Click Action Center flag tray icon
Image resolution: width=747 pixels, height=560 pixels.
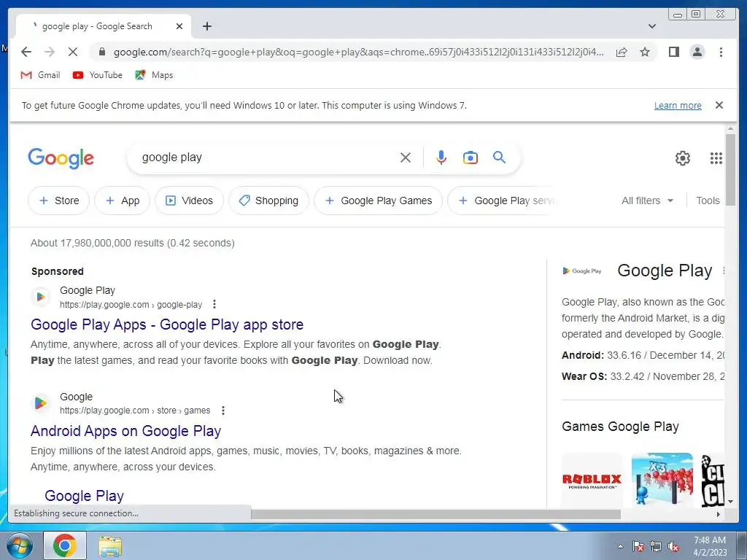click(x=638, y=546)
